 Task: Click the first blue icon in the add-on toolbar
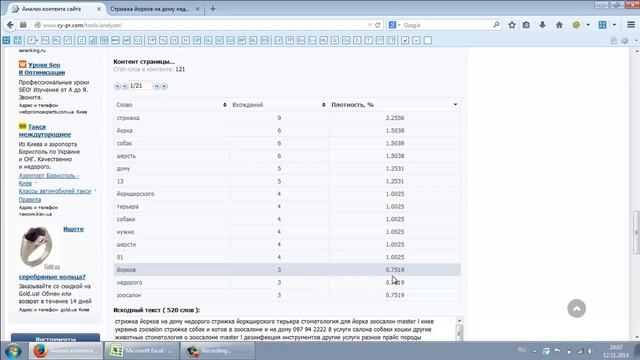coord(6,40)
